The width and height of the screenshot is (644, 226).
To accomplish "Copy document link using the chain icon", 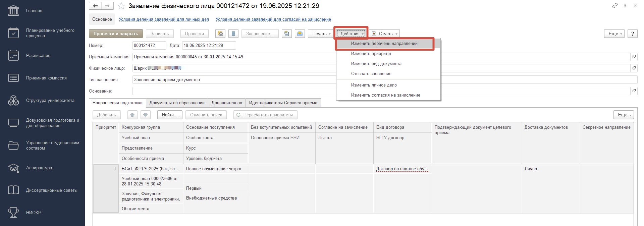I will coord(615,6).
